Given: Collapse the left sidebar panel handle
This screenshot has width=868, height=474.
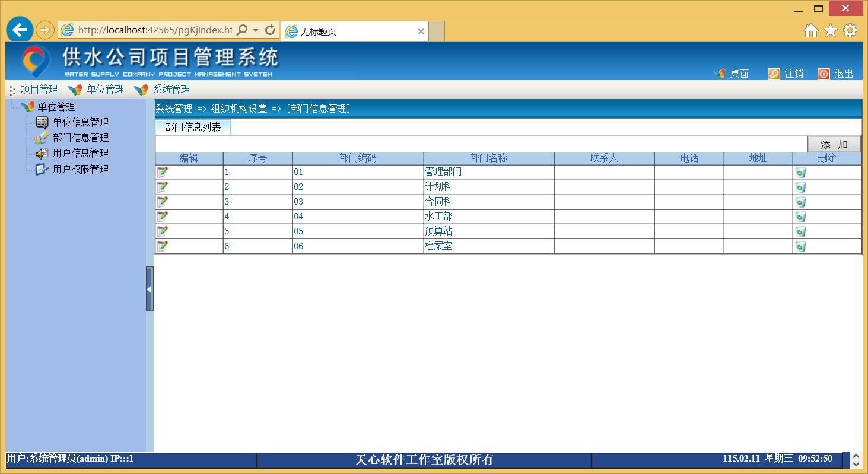Looking at the screenshot, I should (x=150, y=289).
